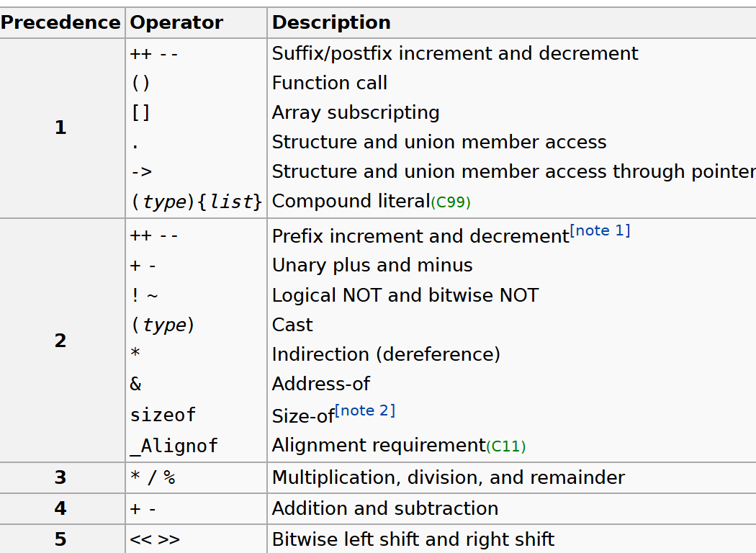Screen dimensions: 756x553
Task: Select precedence cell '1'
Action: 60,127
